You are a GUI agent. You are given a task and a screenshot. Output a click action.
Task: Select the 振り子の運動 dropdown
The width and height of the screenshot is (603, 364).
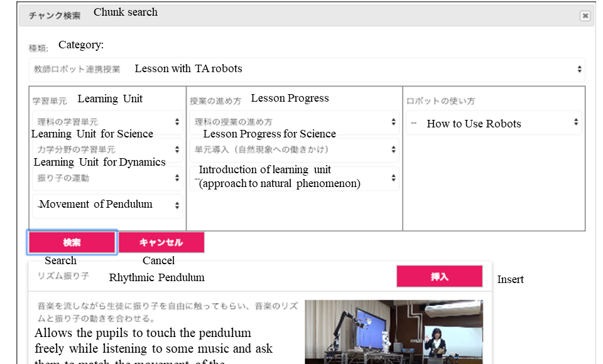click(107, 178)
